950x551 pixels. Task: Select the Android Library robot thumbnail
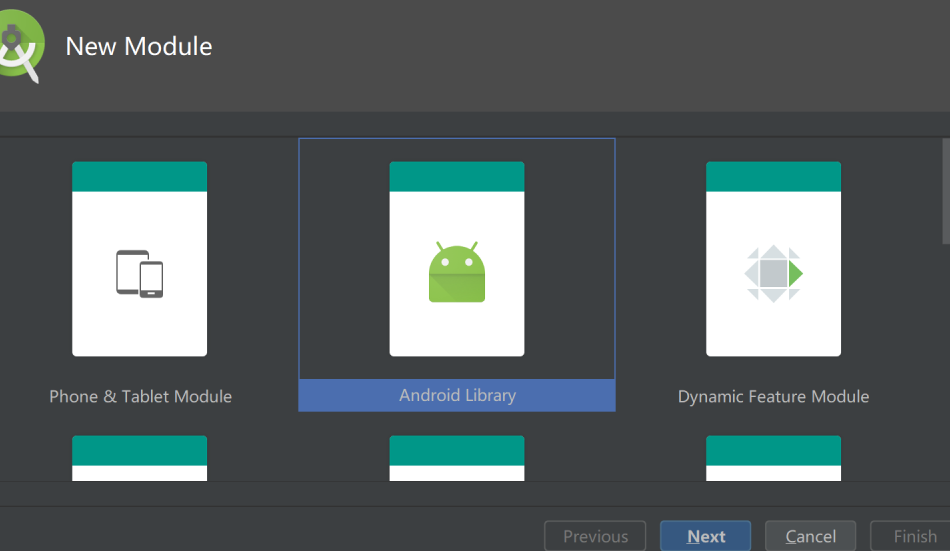[457, 259]
